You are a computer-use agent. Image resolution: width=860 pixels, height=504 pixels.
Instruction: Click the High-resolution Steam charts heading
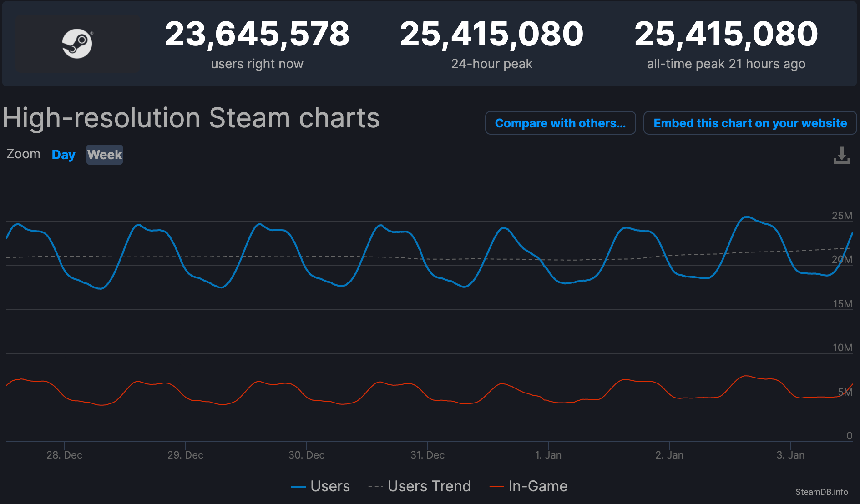191,118
